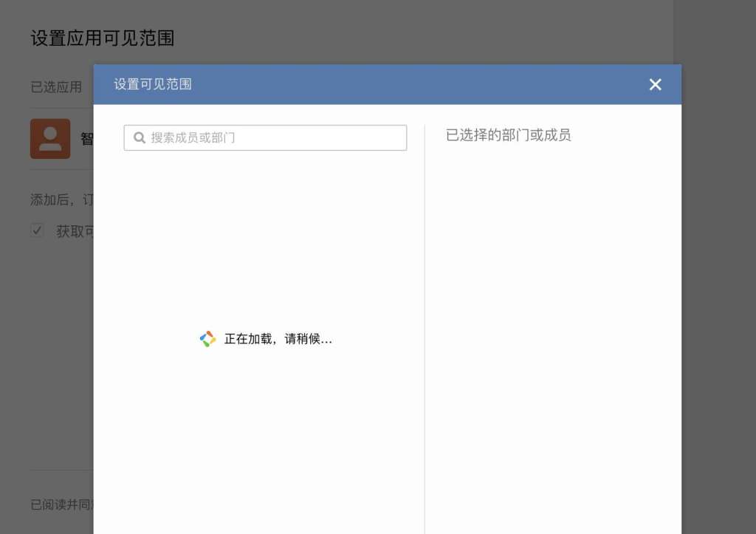Screen dimensions: 756x534
Task: Toggle the 获取 checkbox in background page
Action: click(x=37, y=230)
